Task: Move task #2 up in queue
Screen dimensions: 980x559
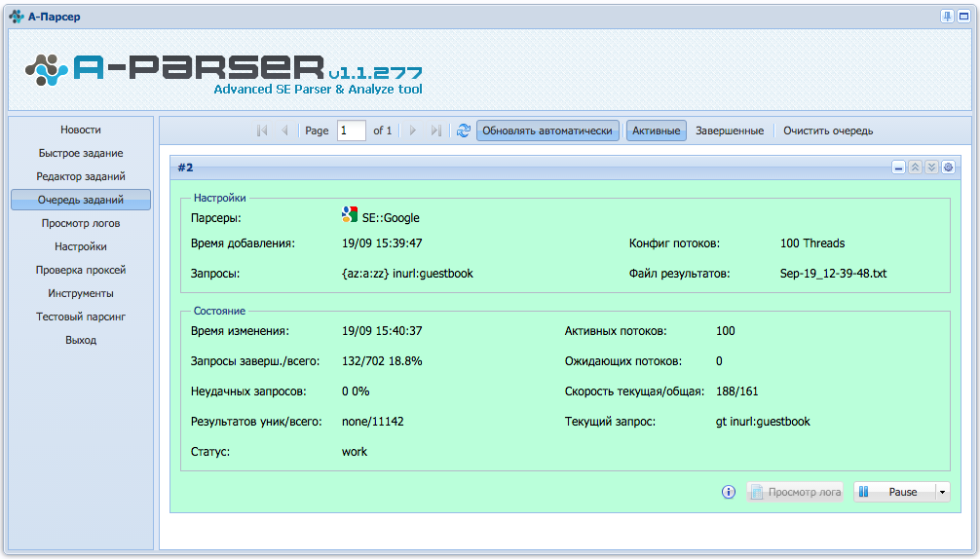Action: pos(915,168)
